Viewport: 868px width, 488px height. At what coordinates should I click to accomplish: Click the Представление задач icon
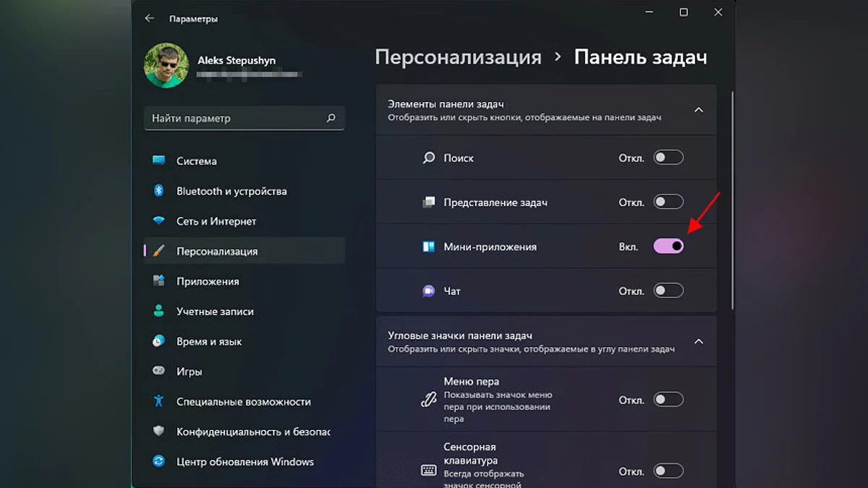(428, 202)
